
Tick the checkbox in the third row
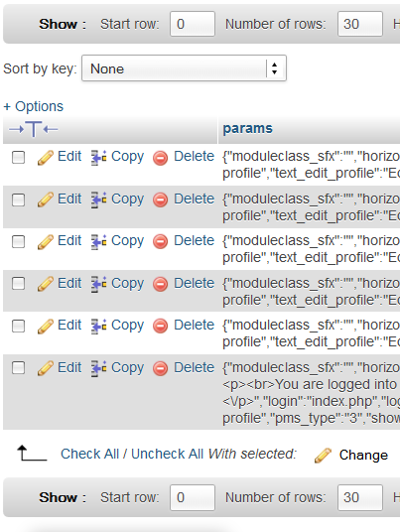coord(18,242)
